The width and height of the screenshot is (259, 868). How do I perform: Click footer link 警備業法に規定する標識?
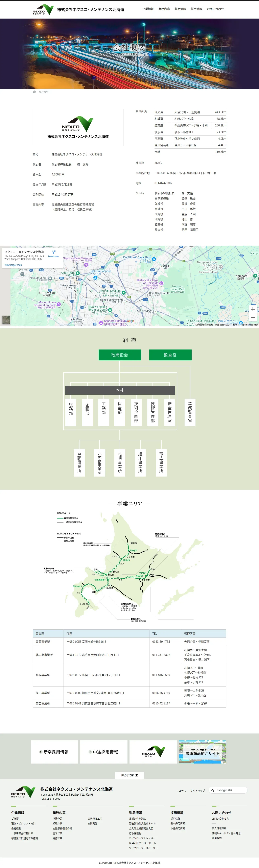point(25,838)
